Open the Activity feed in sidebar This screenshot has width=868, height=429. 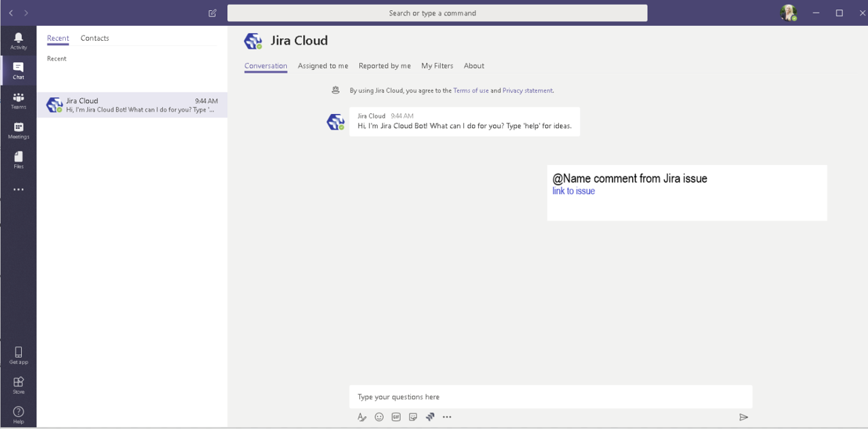(x=18, y=41)
